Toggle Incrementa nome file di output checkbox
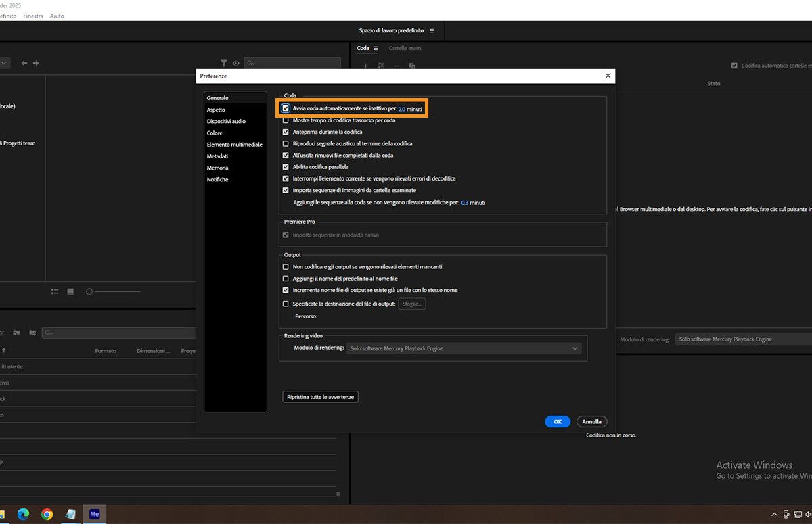812x524 pixels. (x=286, y=290)
